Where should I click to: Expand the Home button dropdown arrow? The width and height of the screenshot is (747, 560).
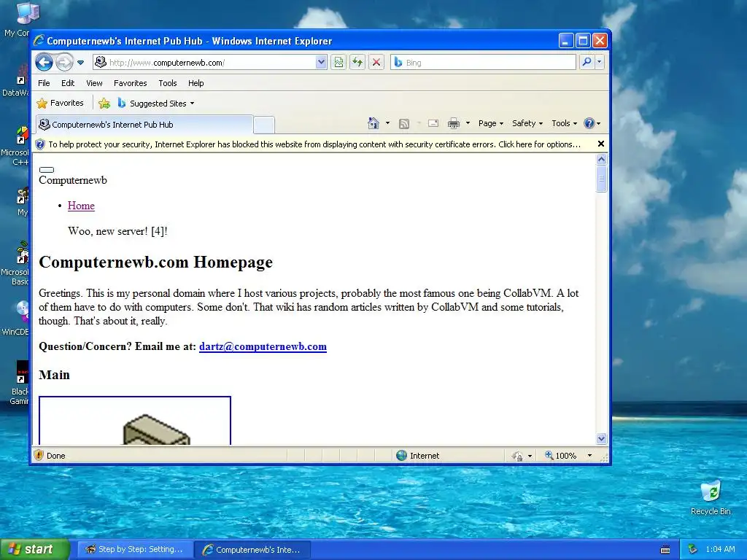pos(387,123)
